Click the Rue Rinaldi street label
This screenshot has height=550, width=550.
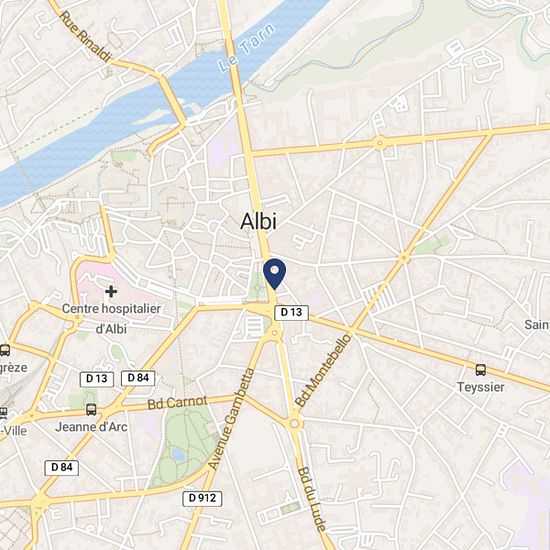(x=85, y=36)
